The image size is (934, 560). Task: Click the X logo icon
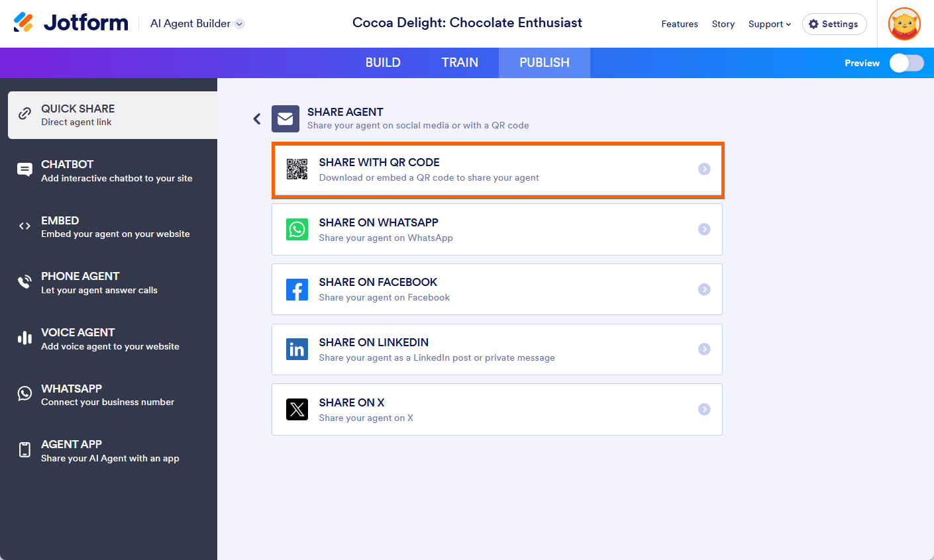tap(297, 409)
